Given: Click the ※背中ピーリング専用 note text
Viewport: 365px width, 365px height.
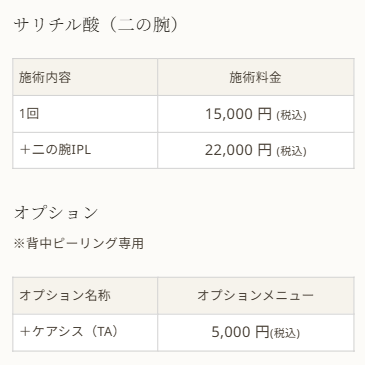Looking at the screenshot, I should (x=79, y=243).
